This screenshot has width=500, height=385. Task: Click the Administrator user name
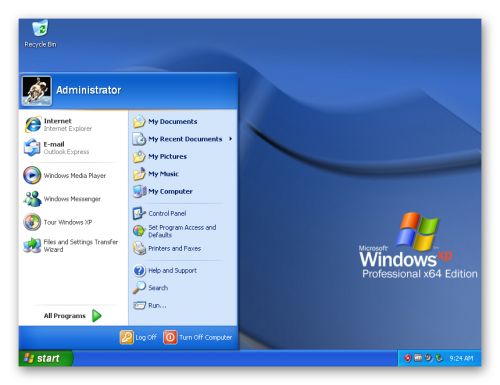coord(88,90)
